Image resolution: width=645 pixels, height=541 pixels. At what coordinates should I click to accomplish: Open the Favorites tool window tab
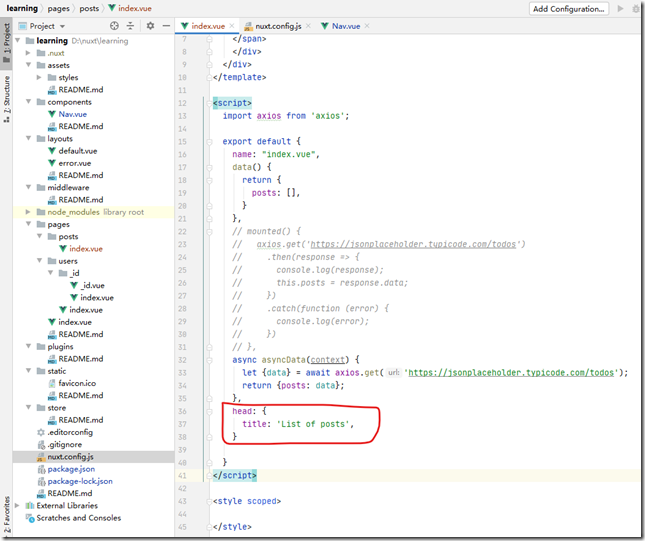point(7,515)
